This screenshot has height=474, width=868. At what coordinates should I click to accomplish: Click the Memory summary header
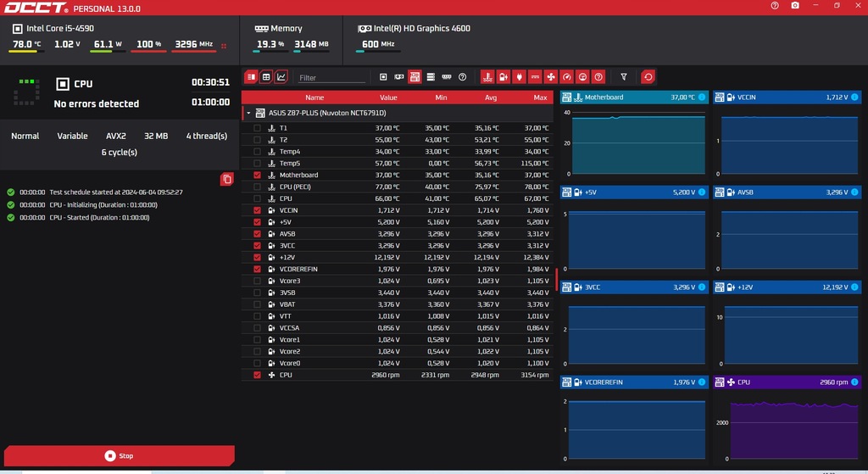[287, 28]
